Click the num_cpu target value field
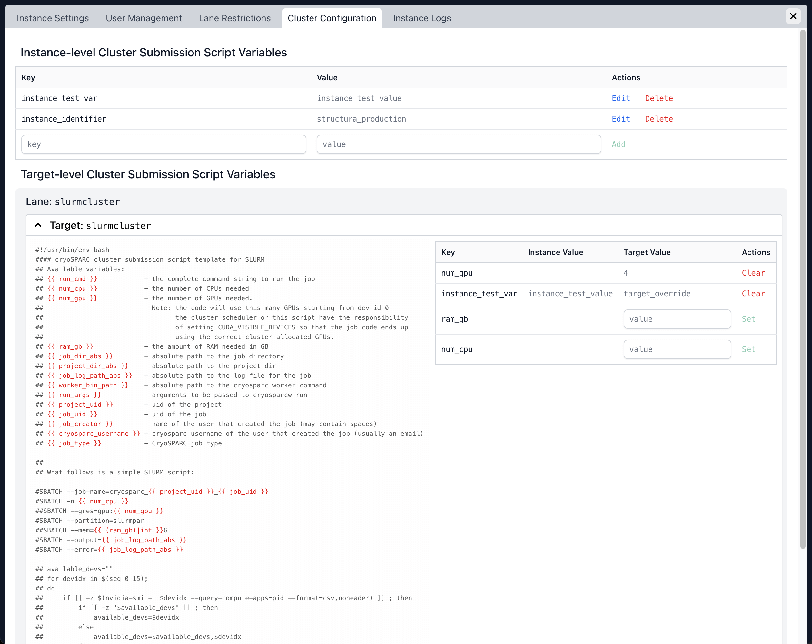Viewport: 812px width, 644px height. click(x=677, y=349)
